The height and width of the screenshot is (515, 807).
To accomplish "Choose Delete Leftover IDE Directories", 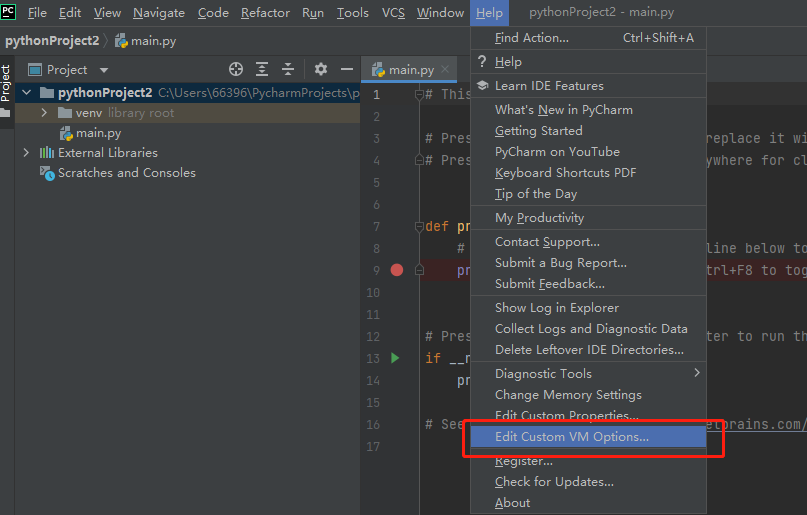I will pyautogui.click(x=588, y=350).
